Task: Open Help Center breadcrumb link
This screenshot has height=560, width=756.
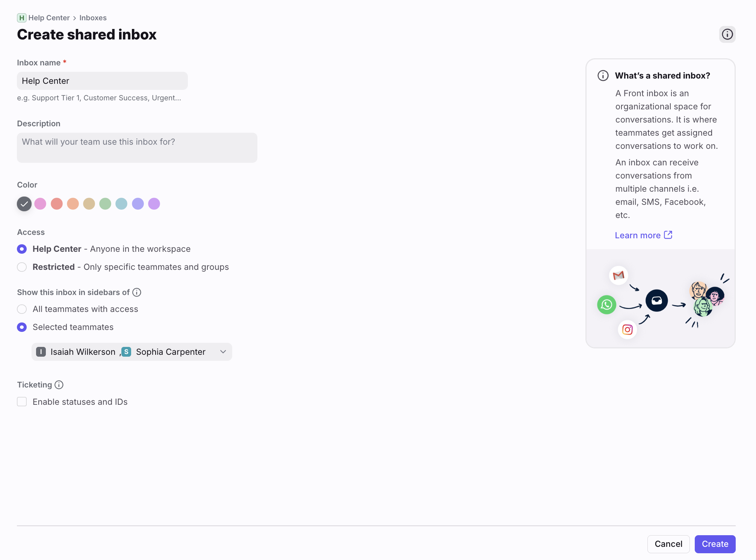Action: coord(49,18)
